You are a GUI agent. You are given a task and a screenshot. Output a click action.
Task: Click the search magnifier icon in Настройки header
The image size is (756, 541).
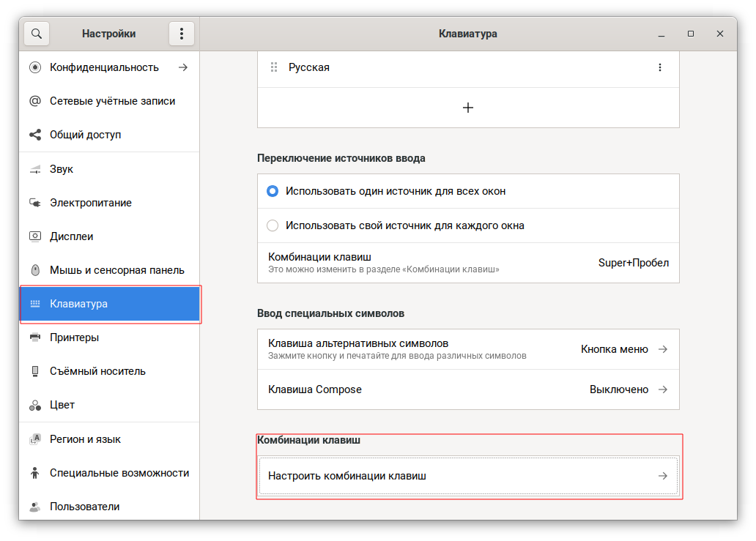(37, 34)
